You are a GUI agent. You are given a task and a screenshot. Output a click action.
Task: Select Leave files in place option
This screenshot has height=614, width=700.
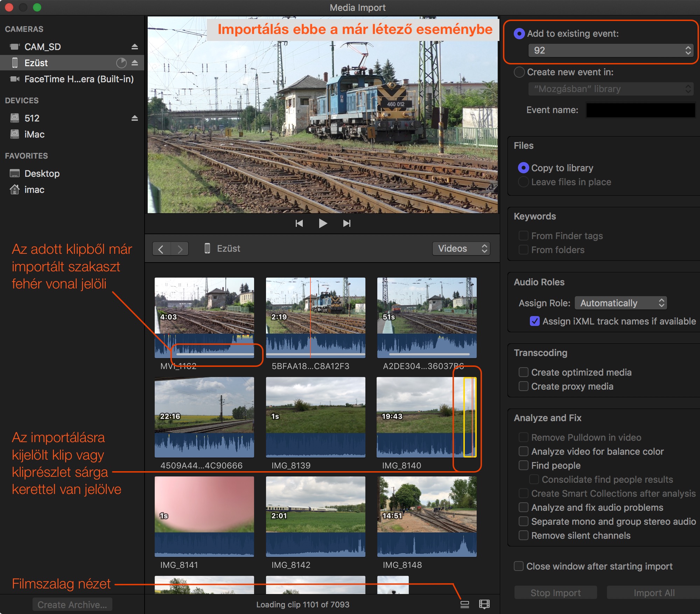click(523, 182)
